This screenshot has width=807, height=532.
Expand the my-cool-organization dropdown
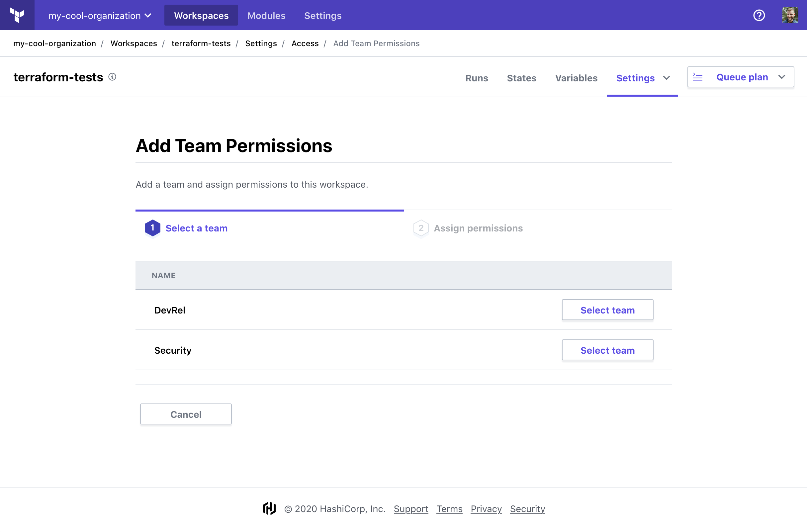coord(100,16)
